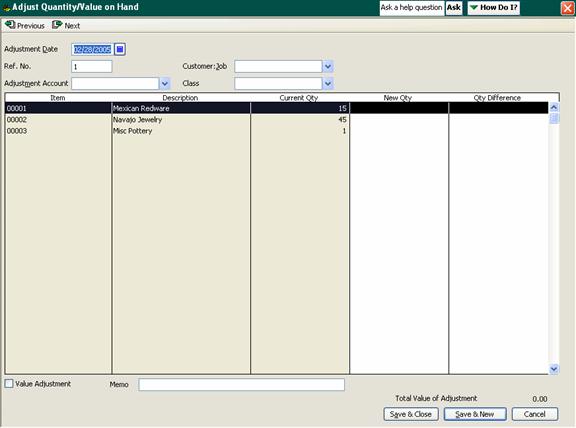Click the Ask help button

point(454,7)
